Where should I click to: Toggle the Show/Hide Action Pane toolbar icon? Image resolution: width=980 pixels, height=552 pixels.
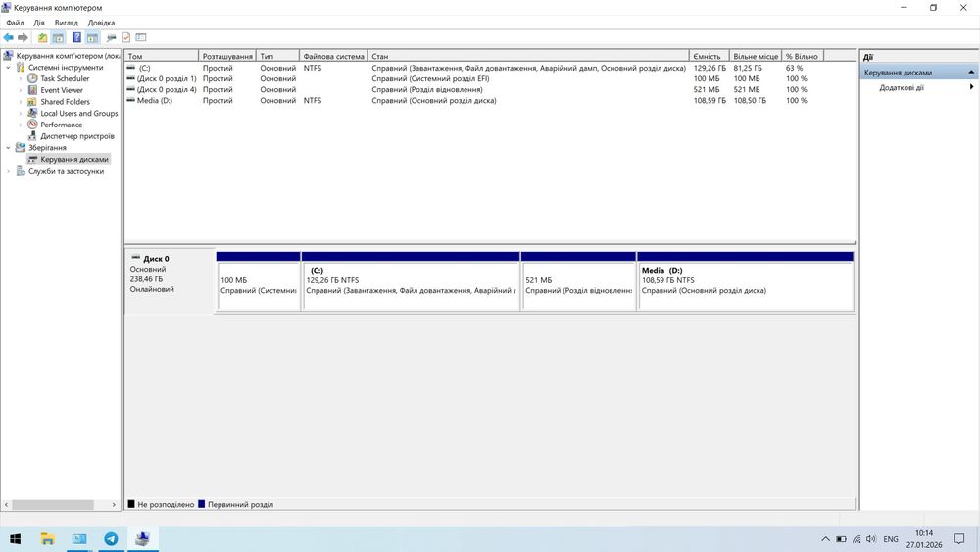coord(92,38)
